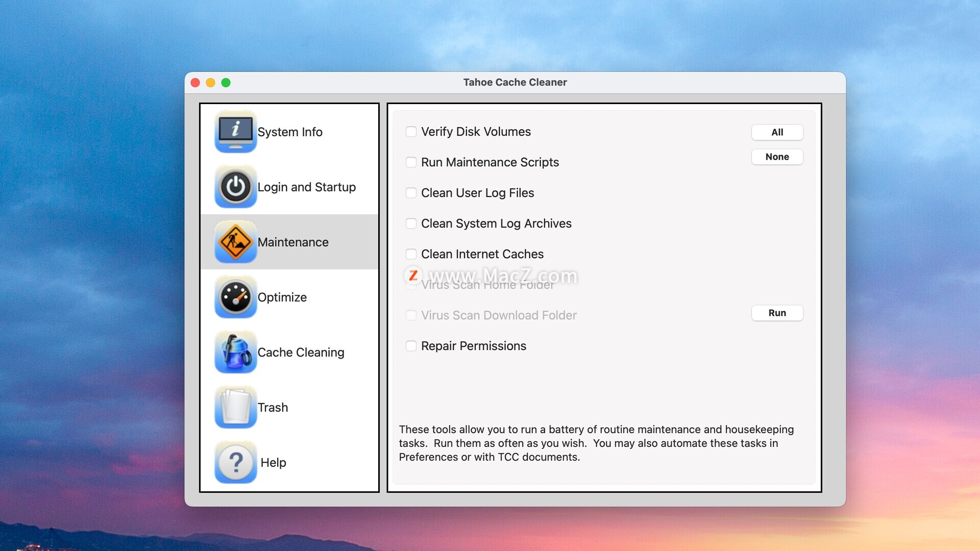Click the Trash paper bin icon
This screenshot has height=551, width=980.
pyautogui.click(x=235, y=407)
